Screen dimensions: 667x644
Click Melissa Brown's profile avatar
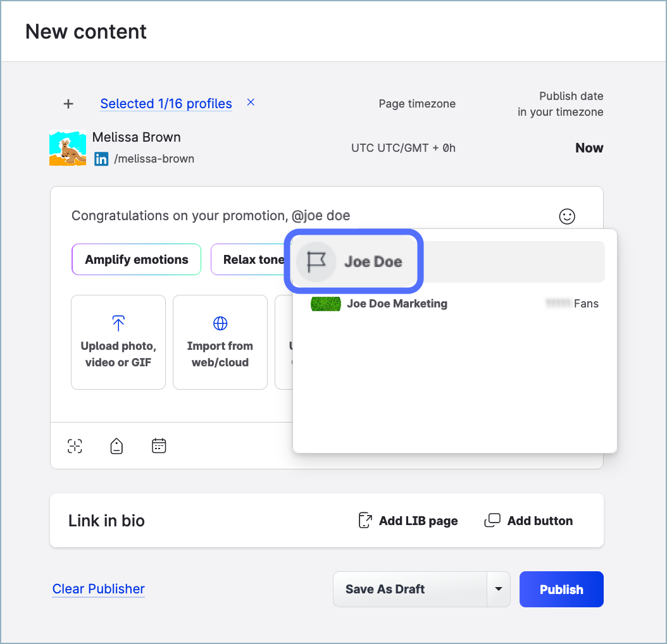(x=68, y=148)
